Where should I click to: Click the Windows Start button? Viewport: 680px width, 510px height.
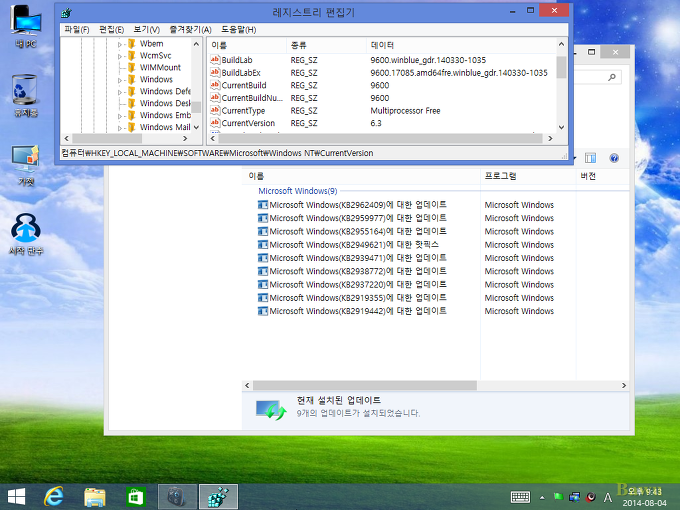click(16, 497)
